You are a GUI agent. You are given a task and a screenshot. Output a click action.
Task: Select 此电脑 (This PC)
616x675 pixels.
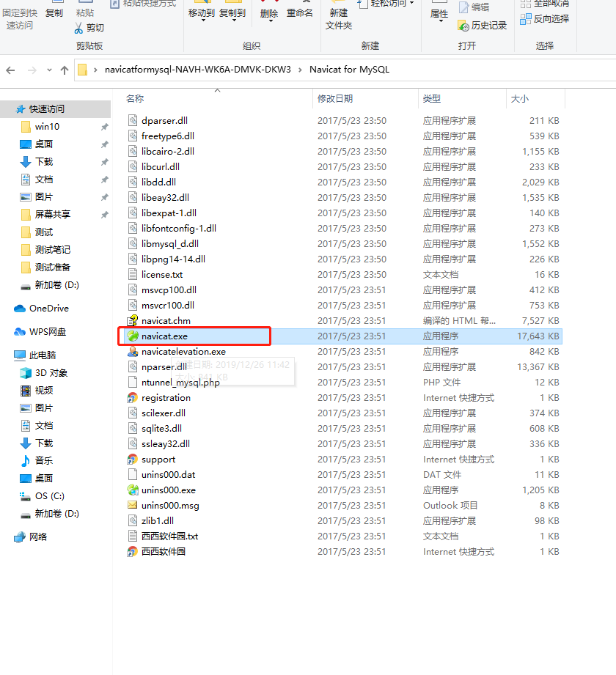coord(35,355)
